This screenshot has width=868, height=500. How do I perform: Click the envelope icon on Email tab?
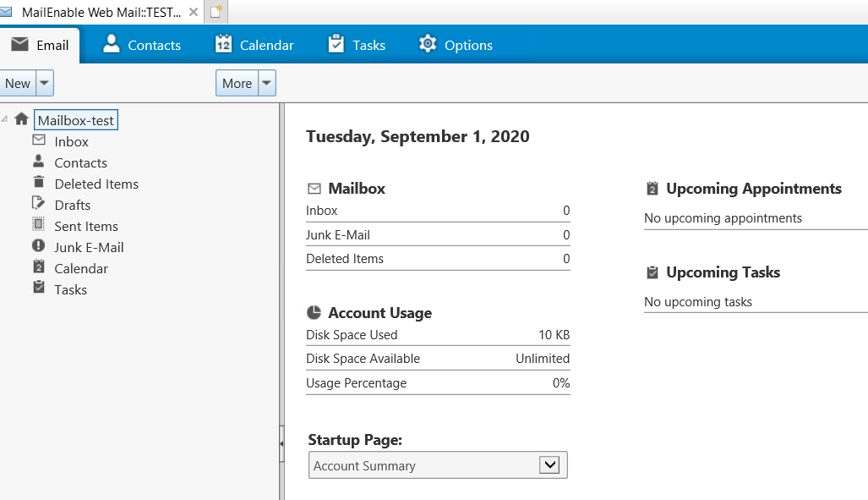tap(20, 44)
